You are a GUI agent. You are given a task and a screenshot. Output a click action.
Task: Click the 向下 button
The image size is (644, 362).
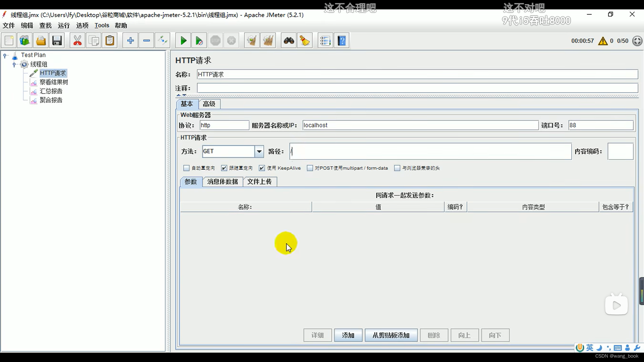coord(495,335)
